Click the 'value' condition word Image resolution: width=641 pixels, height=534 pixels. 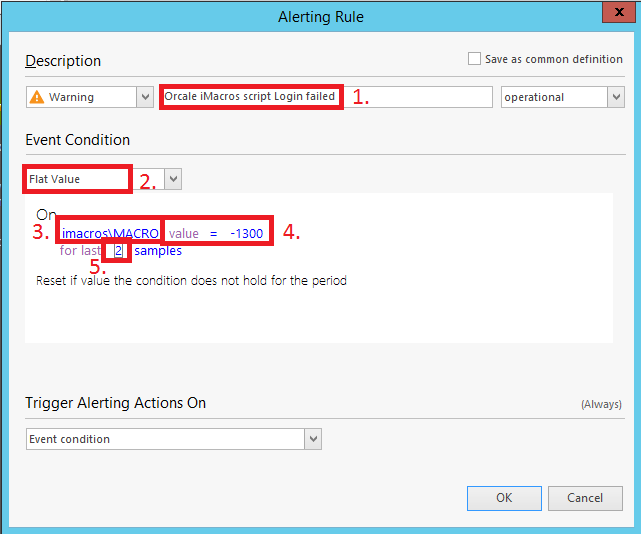[x=184, y=233]
